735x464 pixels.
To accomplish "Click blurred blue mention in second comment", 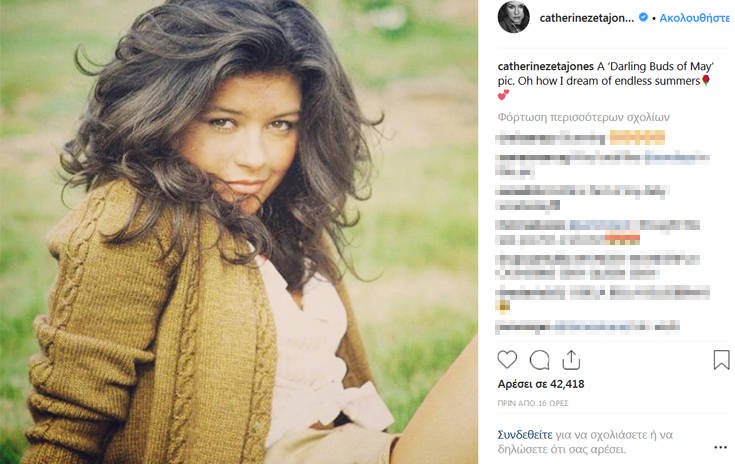I will pos(675,157).
